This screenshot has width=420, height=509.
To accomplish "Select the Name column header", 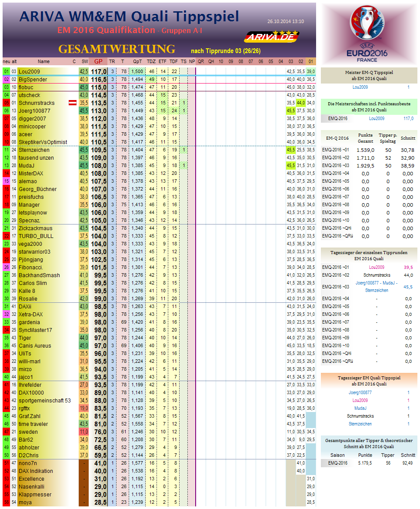I will [x=43, y=61].
